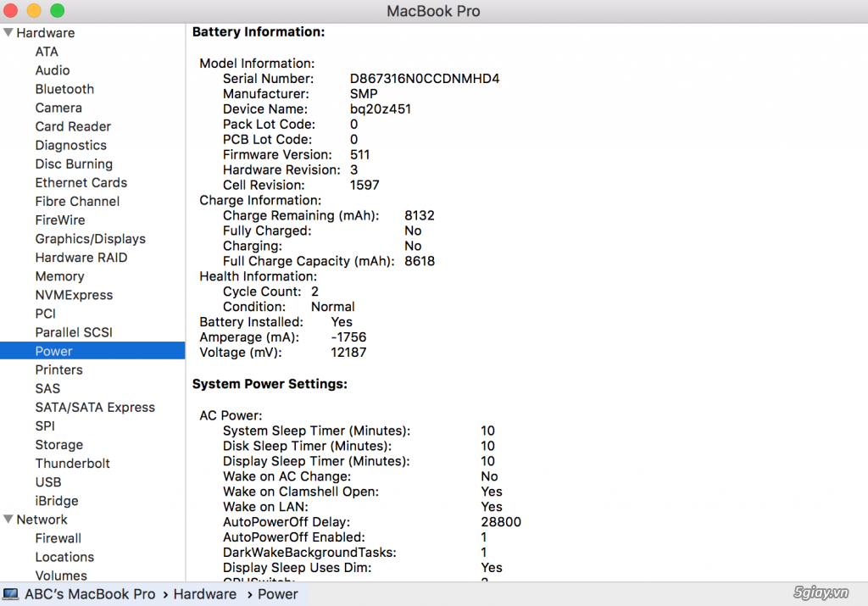Select Memory in the hardware list
868x606 pixels.
point(59,276)
